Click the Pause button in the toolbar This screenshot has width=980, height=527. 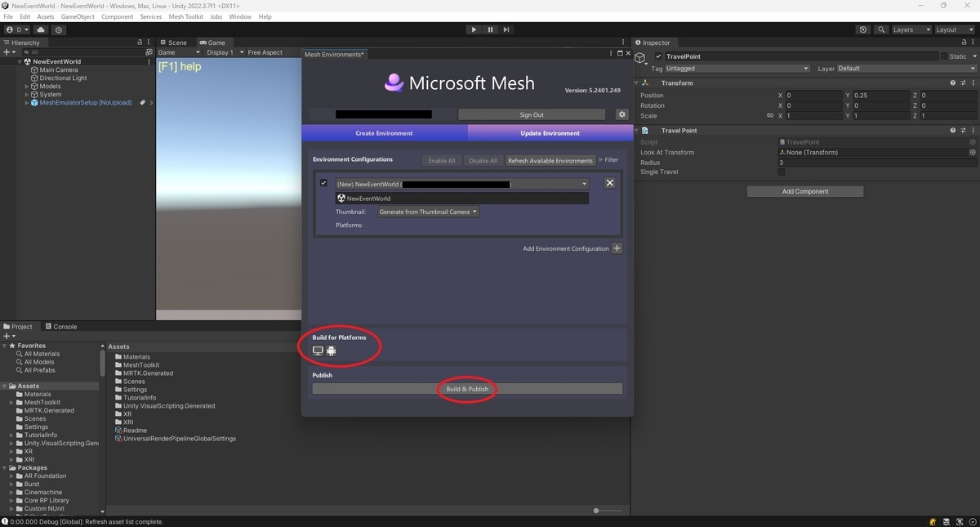(490, 29)
